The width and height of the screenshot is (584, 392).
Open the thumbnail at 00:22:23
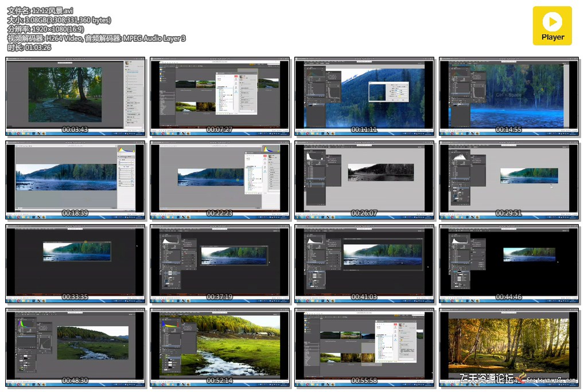click(x=220, y=180)
